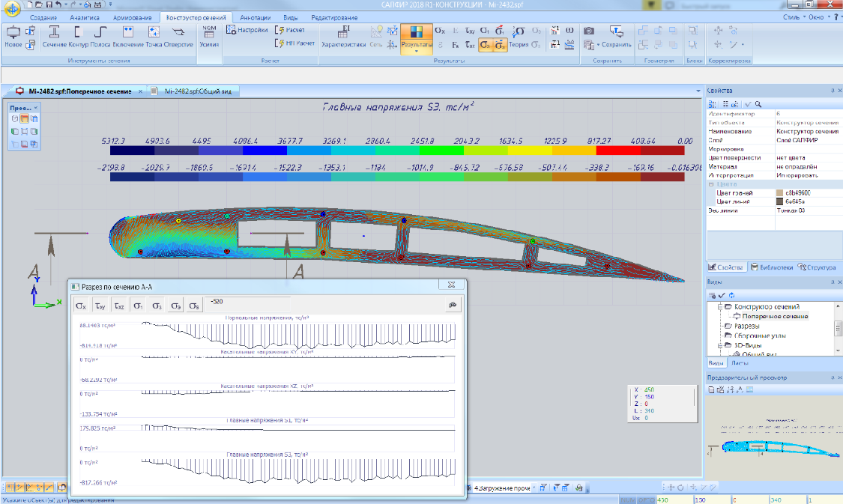Collapse Конструктор сечений tree node
The height and width of the screenshot is (504, 843).
point(720,307)
